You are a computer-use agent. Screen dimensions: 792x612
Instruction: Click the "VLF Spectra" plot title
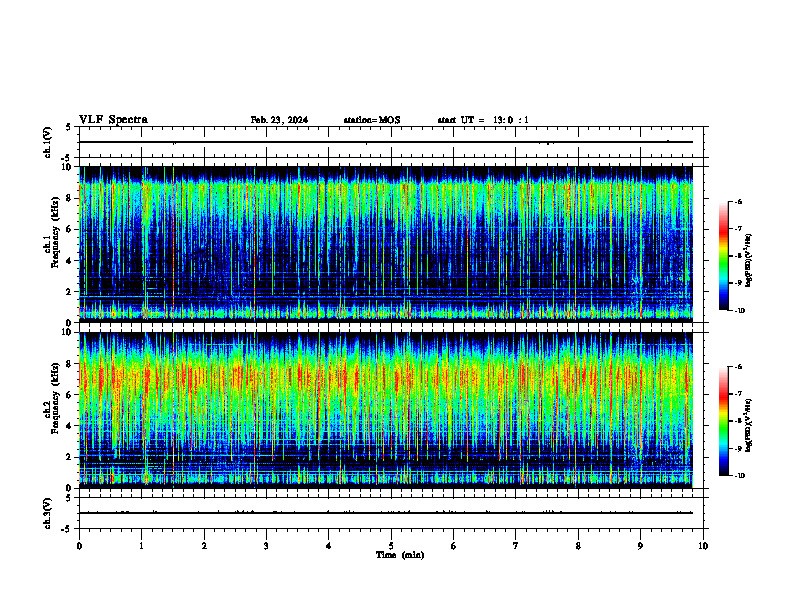tap(113, 120)
